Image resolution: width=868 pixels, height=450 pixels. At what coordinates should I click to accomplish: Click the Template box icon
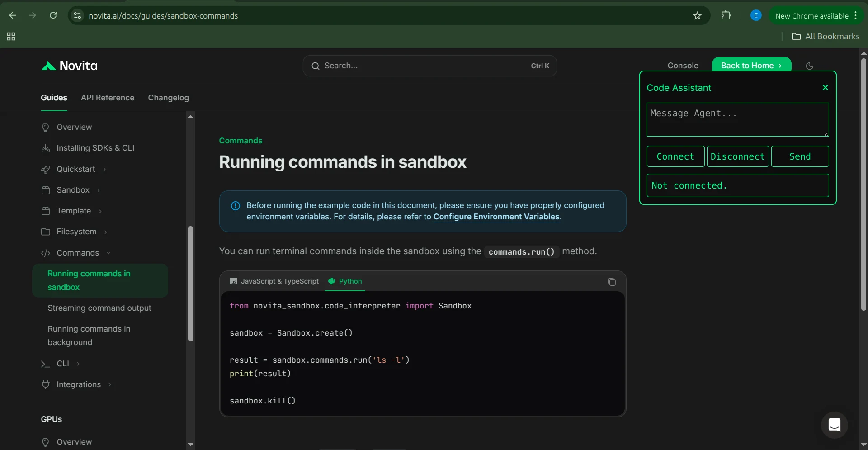45,211
